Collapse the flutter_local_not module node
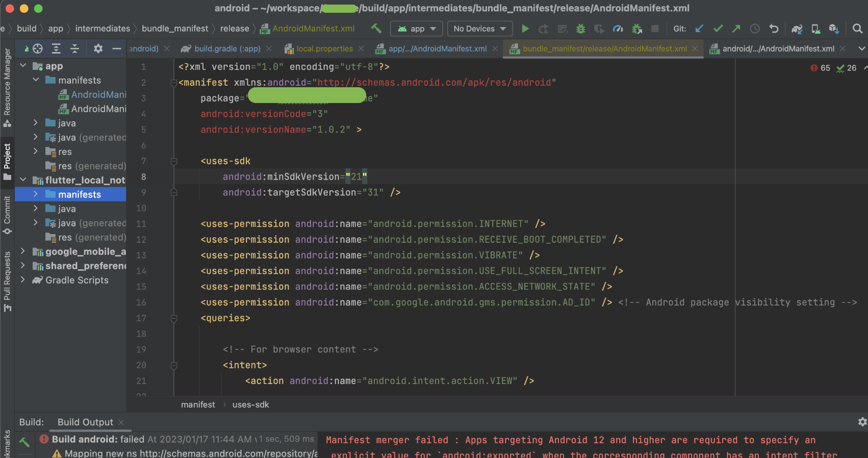The width and height of the screenshot is (868, 458). [x=23, y=180]
